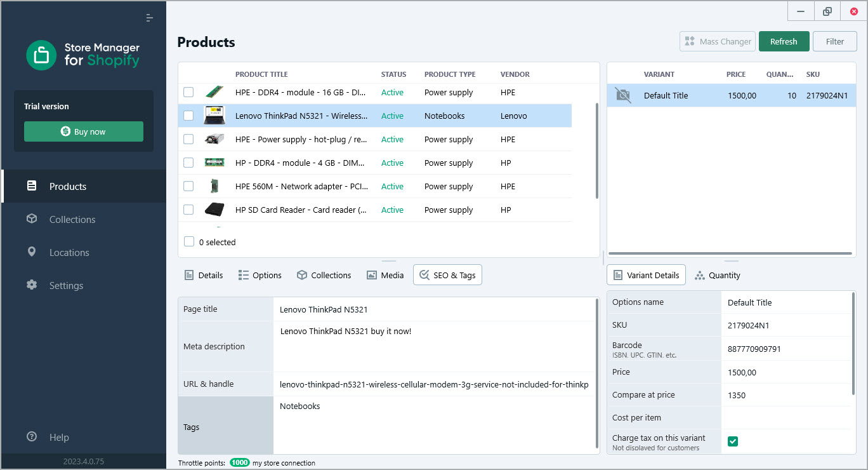Click the Collections cube icon in sidebar
The height and width of the screenshot is (470, 868).
(x=32, y=219)
